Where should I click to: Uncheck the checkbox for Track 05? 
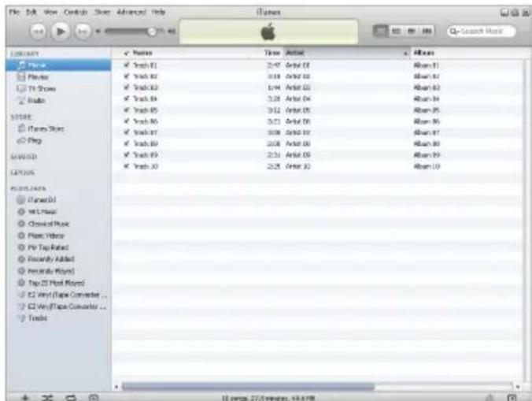point(127,110)
